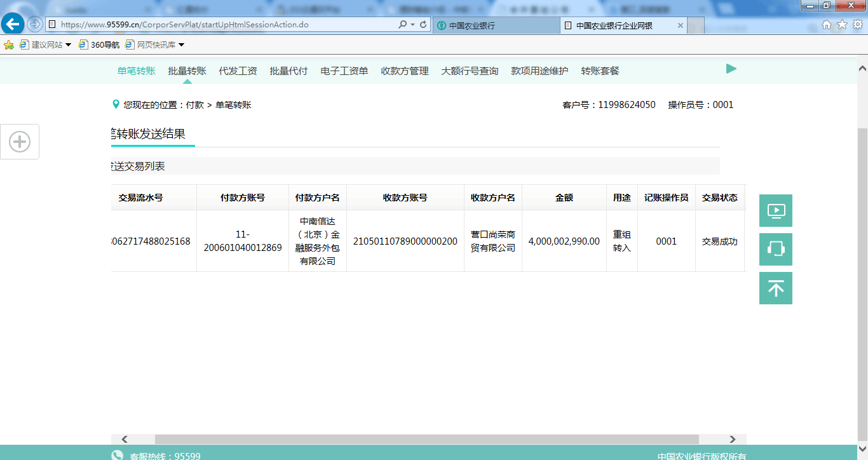Click the browser back arrow button
868x460 pixels.
point(13,25)
